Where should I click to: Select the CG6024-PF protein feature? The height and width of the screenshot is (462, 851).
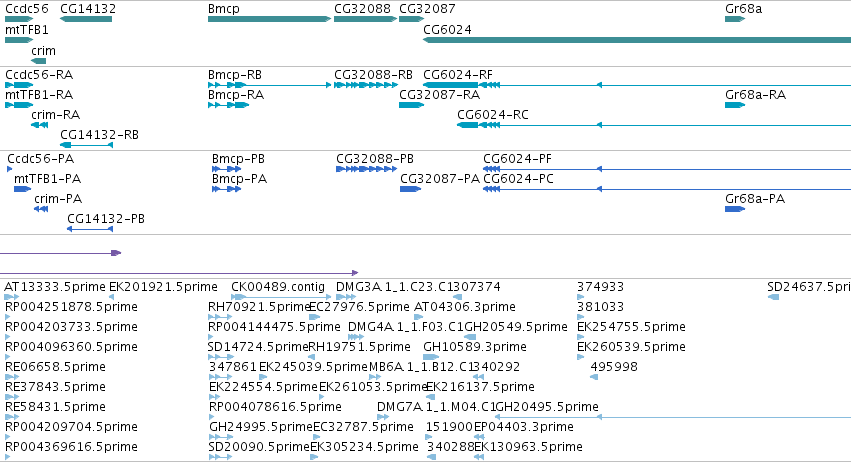click(667, 169)
